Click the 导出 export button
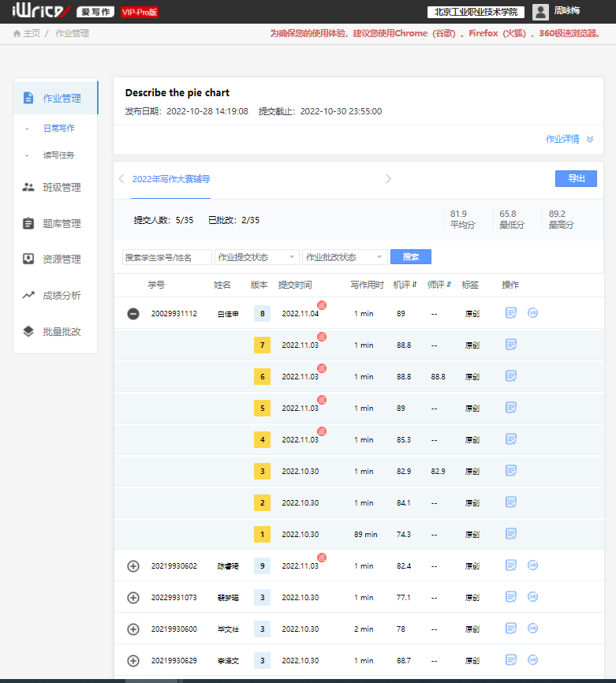Image resolution: width=616 pixels, height=683 pixels. pyautogui.click(x=576, y=179)
